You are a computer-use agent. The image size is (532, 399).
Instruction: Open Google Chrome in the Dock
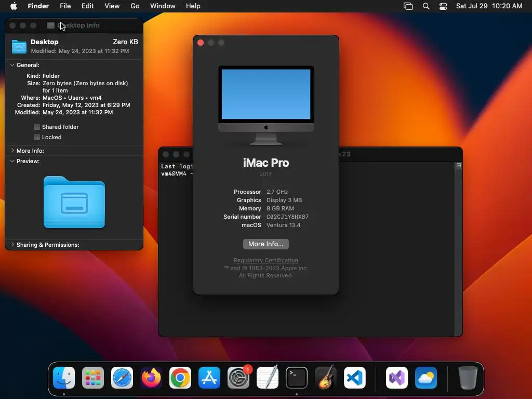[180, 378]
